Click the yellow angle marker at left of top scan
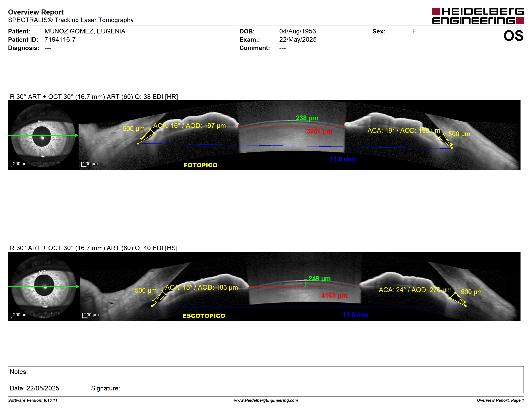Screen dimensions: 532x411 pos(146,136)
